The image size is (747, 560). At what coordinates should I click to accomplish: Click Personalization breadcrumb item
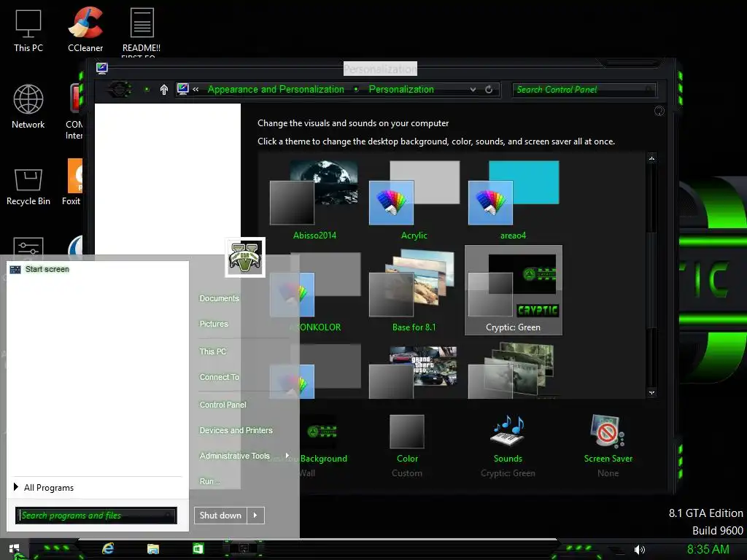(401, 90)
